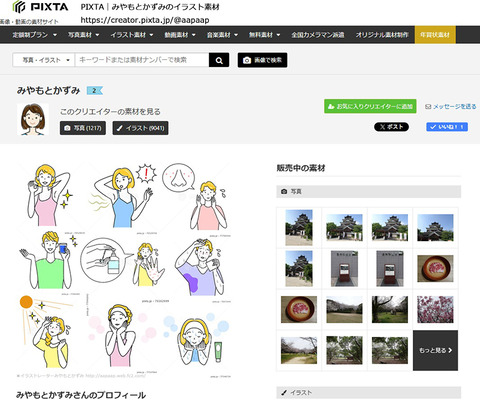Go to オリジナル素材制作
480x400 pixels.
coord(382,35)
